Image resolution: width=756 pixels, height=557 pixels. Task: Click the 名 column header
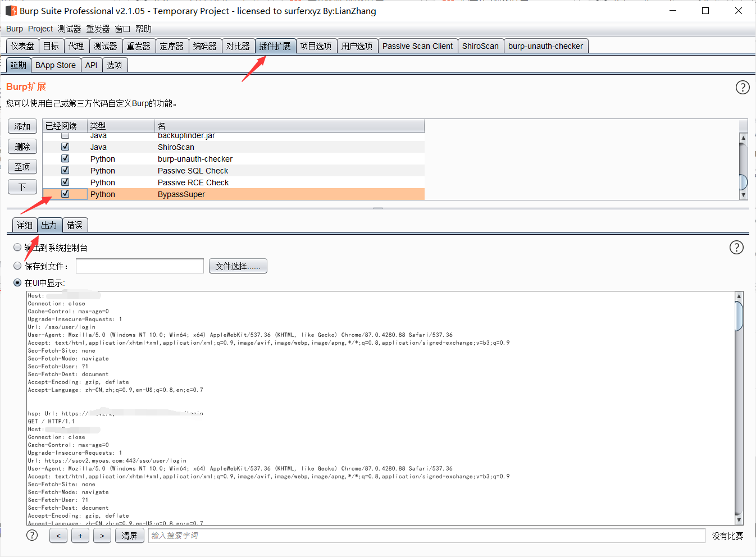289,126
